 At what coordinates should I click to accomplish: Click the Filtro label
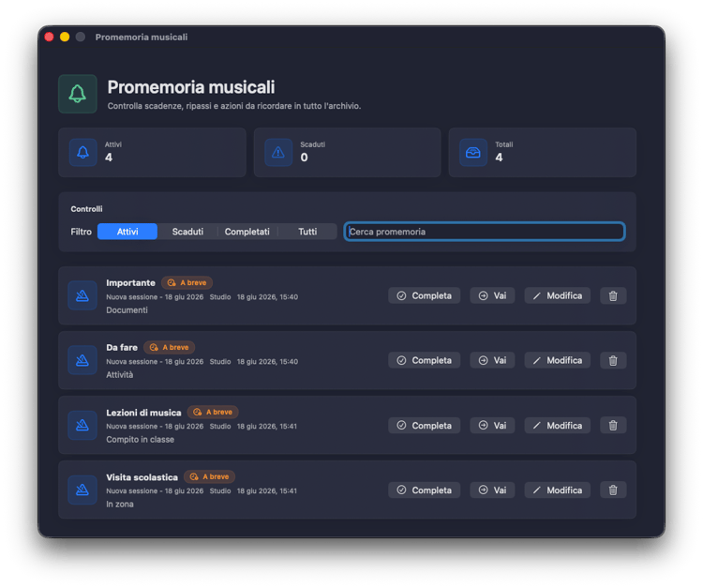[82, 232]
